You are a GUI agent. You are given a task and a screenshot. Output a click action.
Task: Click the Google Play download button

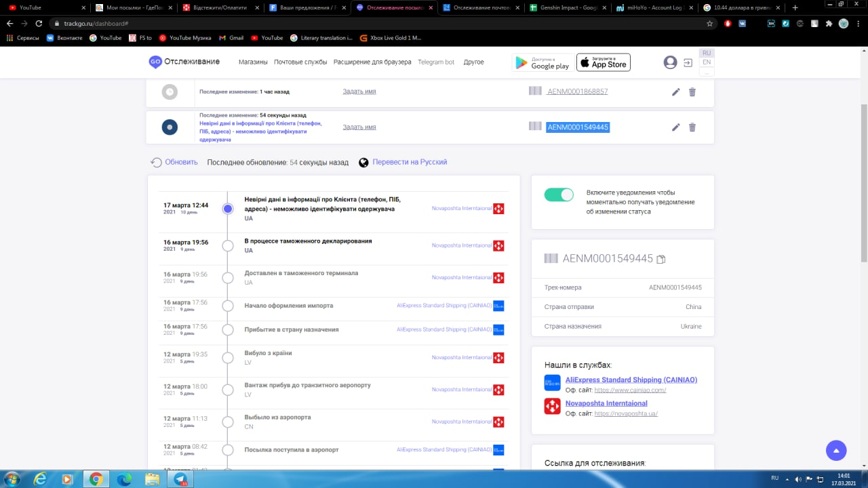coord(542,62)
